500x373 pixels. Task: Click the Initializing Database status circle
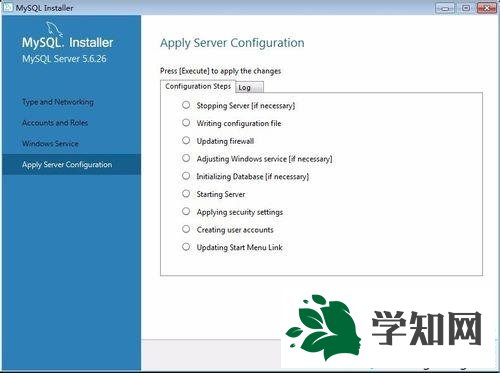(x=186, y=176)
